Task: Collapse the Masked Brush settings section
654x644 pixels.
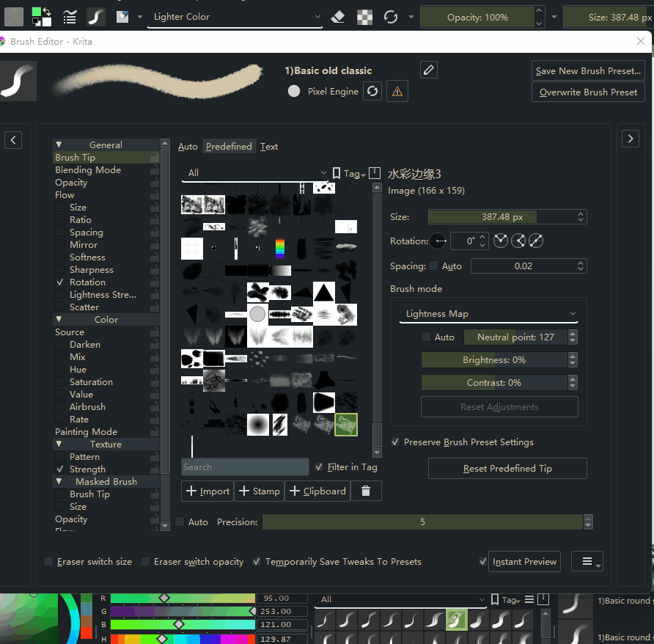Action: point(59,481)
